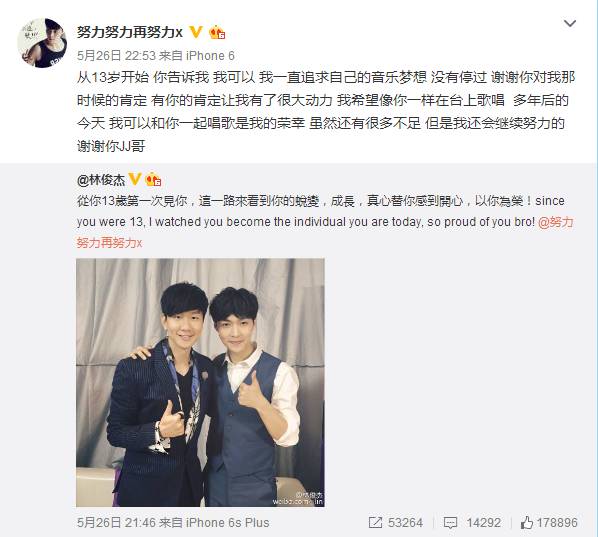Open the 178896 likes count
598x537 pixels.
coord(557,523)
